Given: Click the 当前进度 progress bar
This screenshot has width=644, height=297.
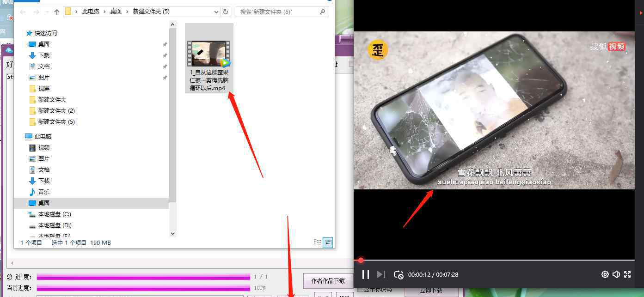Looking at the screenshot, I should point(143,288).
